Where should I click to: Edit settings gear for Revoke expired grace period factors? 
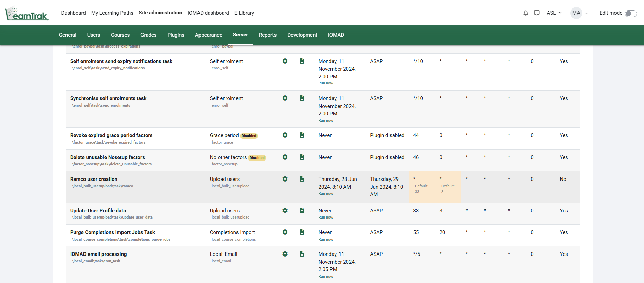coord(285,135)
